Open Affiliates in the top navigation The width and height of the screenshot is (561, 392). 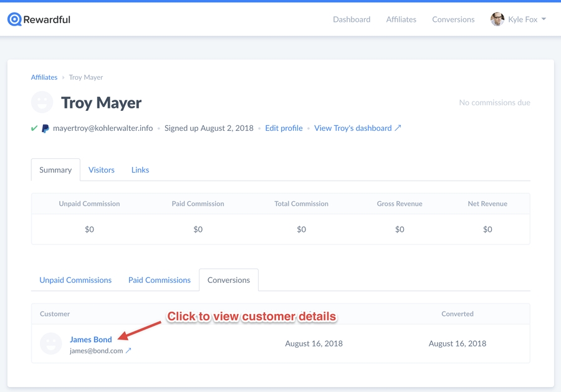coord(401,19)
